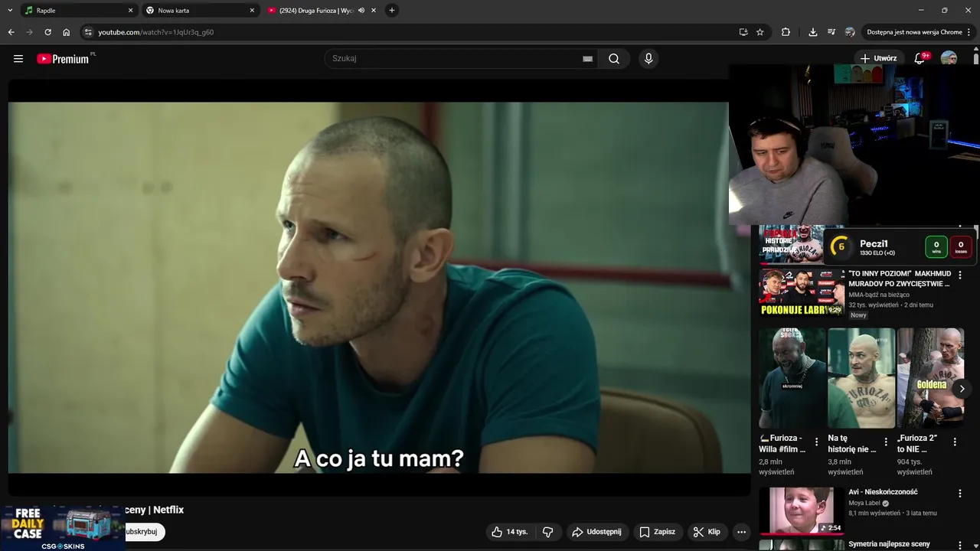Open a new browser tab
This screenshot has width=980, height=551.
(x=392, y=11)
